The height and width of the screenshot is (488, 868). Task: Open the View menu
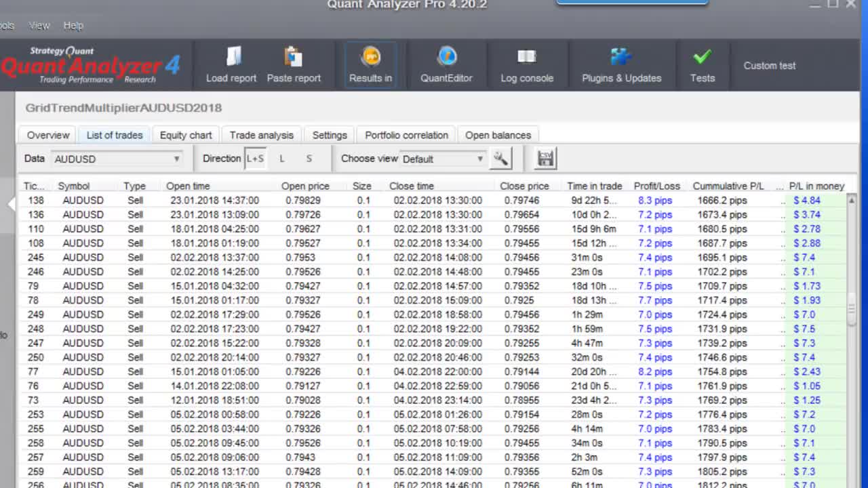[x=39, y=26]
